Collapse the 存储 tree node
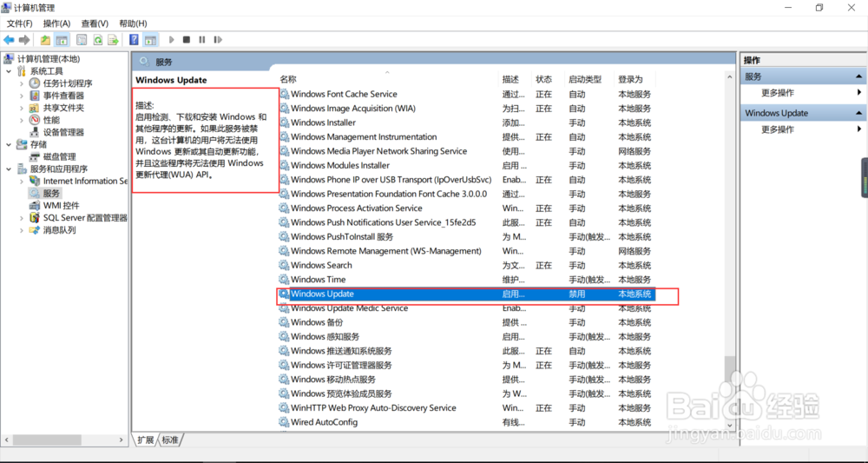Viewport: 868px width, 463px height. point(9,144)
